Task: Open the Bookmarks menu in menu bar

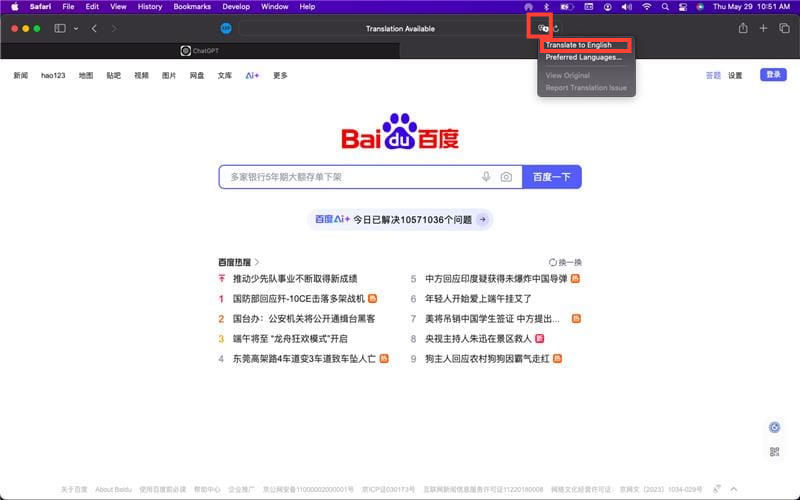Action: tap(192, 6)
